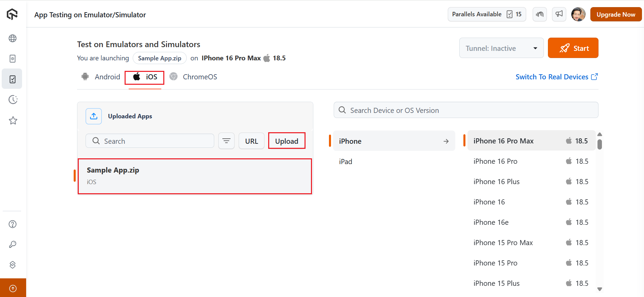Open the announcements megaphone icon

559,14
